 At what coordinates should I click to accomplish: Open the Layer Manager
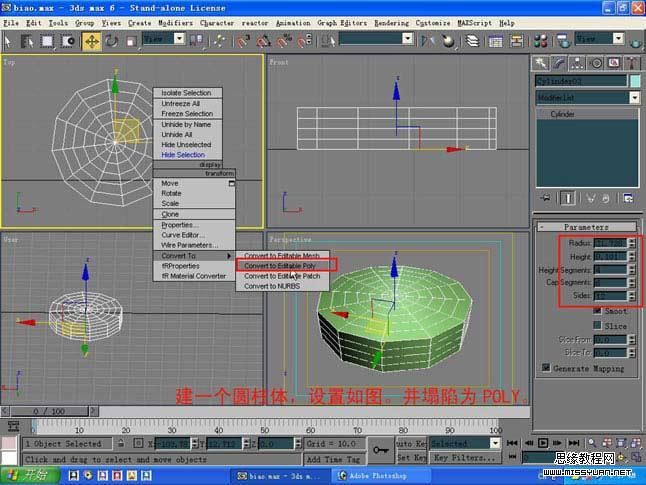tap(472, 41)
